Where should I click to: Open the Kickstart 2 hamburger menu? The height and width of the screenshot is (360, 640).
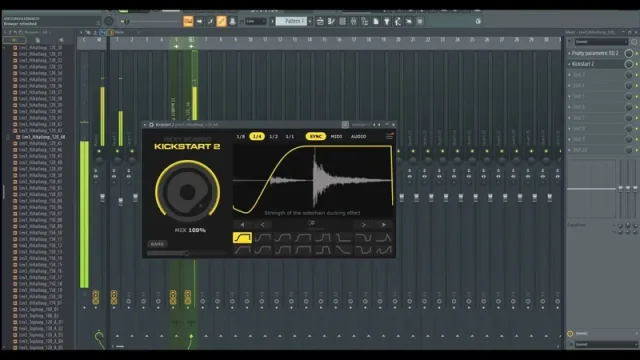[x=389, y=136]
